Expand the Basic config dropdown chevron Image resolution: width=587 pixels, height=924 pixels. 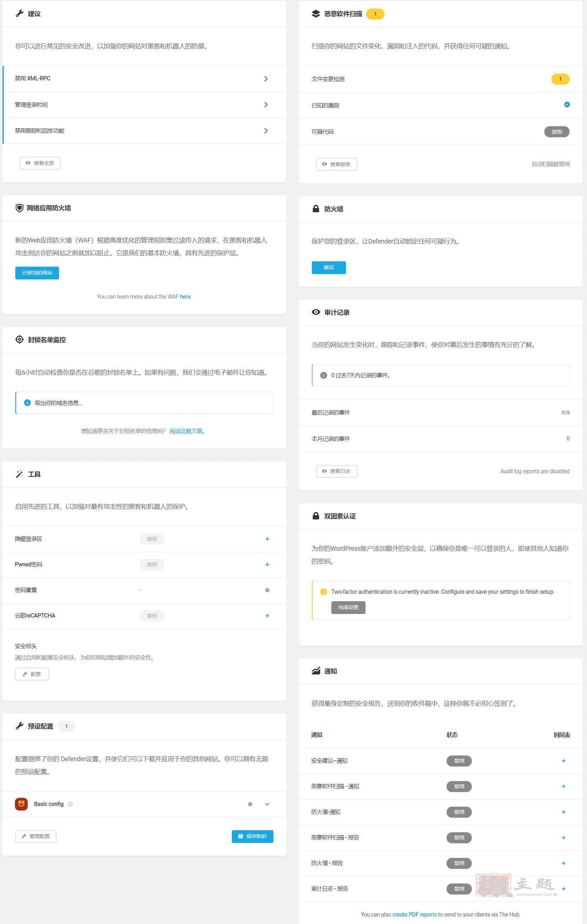267,804
